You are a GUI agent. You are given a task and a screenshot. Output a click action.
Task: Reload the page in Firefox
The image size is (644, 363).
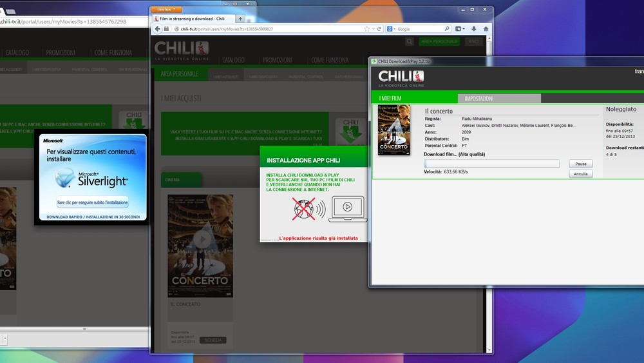coord(379,29)
